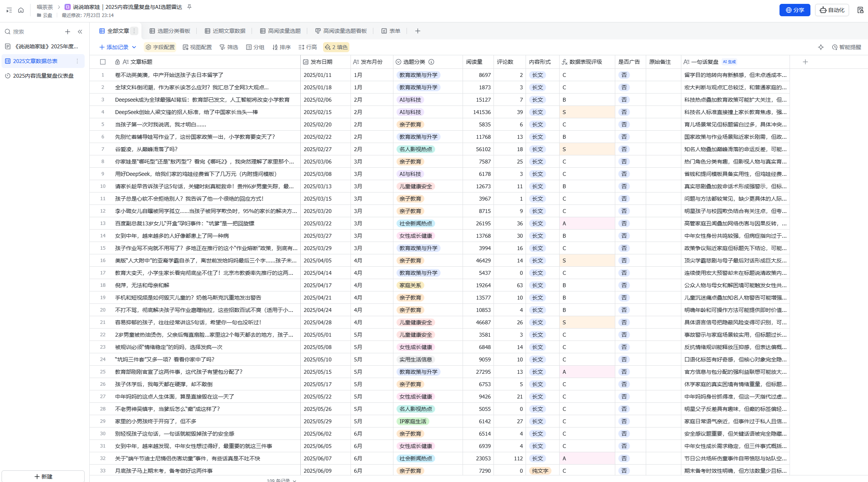Open the 筛选 filter tool
Screen dimensions: 868x482
pos(229,47)
